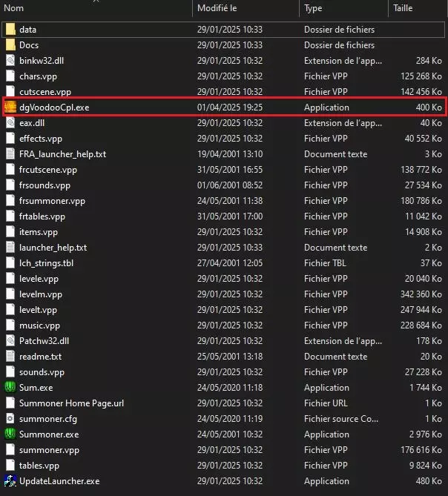
Task: Select the file named Sum.exe
Action: click(36, 388)
